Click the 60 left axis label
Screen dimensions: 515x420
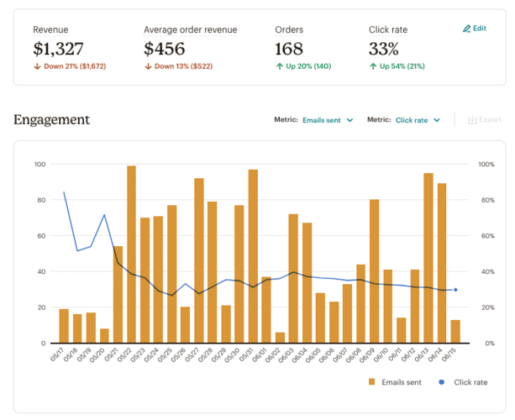pyautogui.click(x=41, y=236)
